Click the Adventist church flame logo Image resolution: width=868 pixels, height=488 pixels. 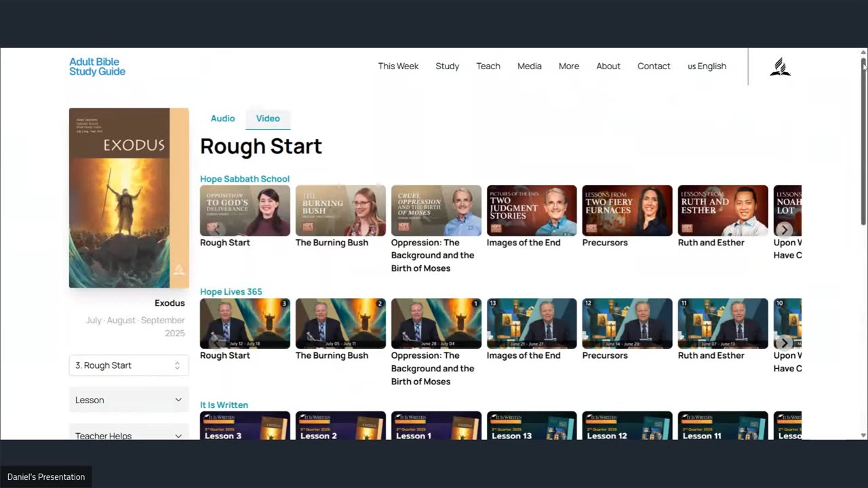point(780,66)
